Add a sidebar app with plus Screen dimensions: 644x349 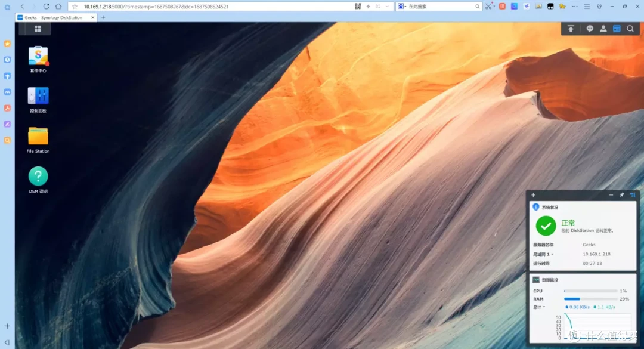pyautogui.click(x=7, y=326)
